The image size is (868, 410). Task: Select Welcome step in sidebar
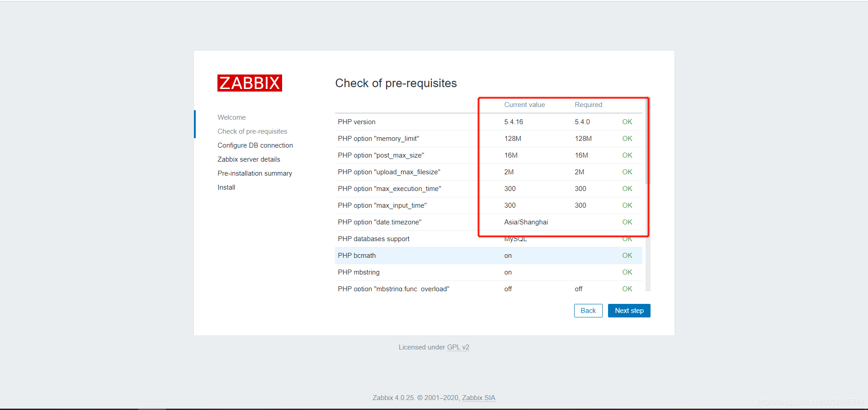coord(231,117)
